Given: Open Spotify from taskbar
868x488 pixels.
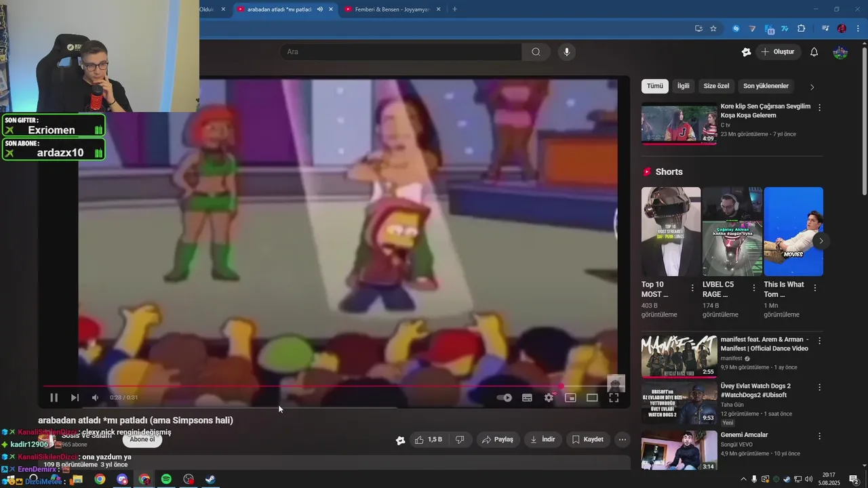Looking at the screenshot, I should (166, 479).
